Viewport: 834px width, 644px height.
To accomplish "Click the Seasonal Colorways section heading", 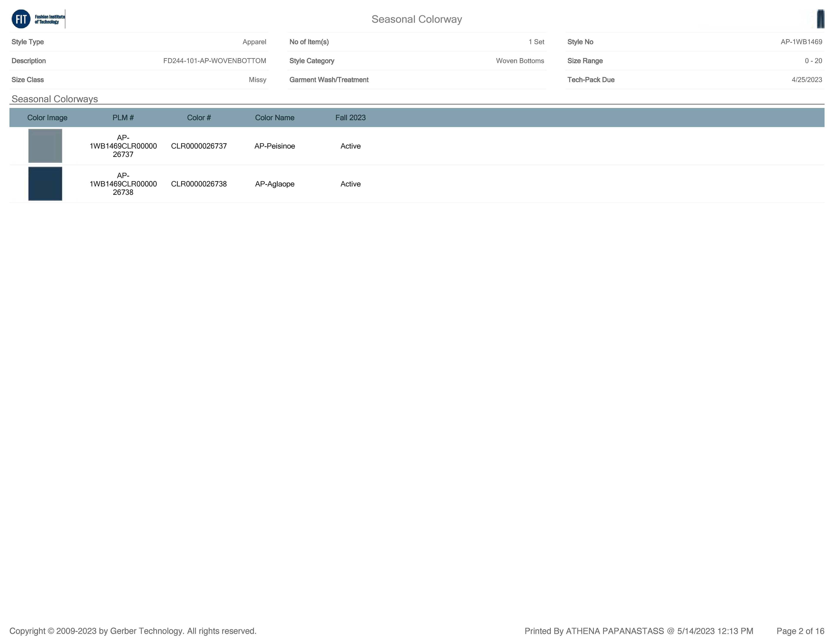I will point(55,99).
